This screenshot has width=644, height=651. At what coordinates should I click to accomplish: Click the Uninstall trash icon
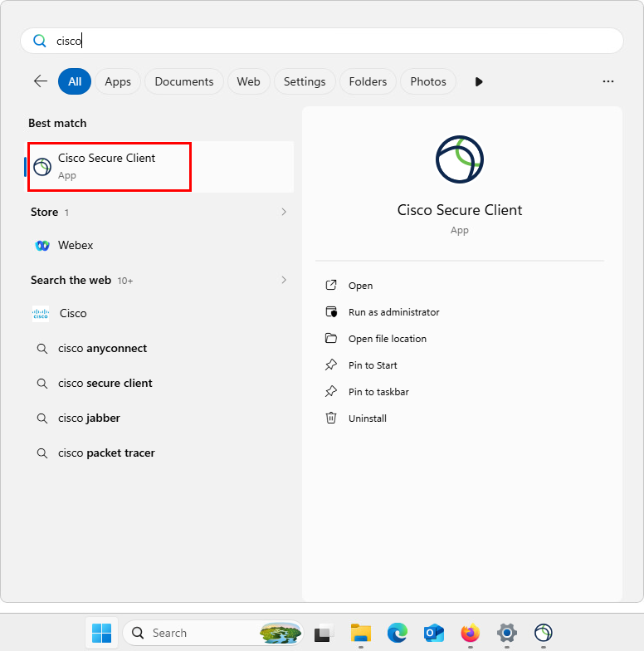point(331,418)
